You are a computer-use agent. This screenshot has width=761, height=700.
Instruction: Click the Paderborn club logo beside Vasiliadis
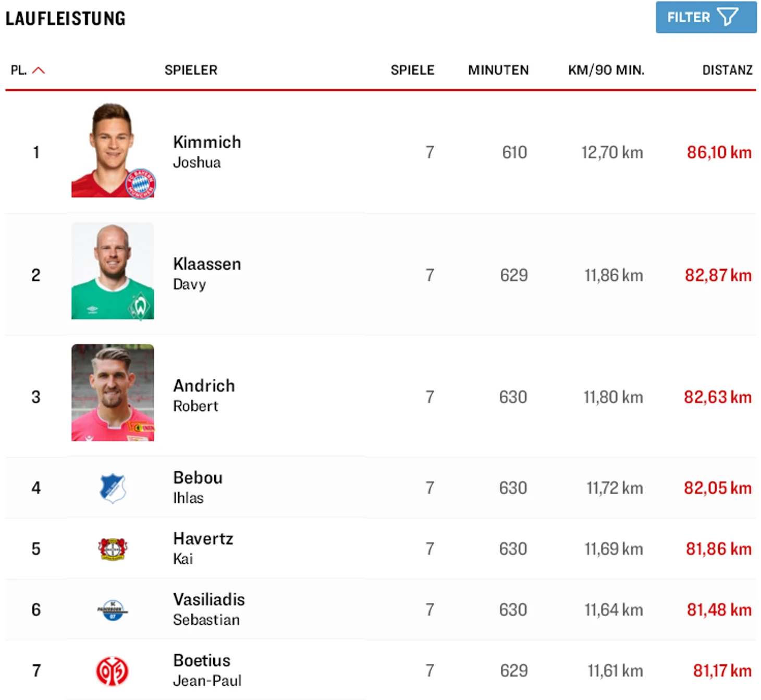[113, 610]
